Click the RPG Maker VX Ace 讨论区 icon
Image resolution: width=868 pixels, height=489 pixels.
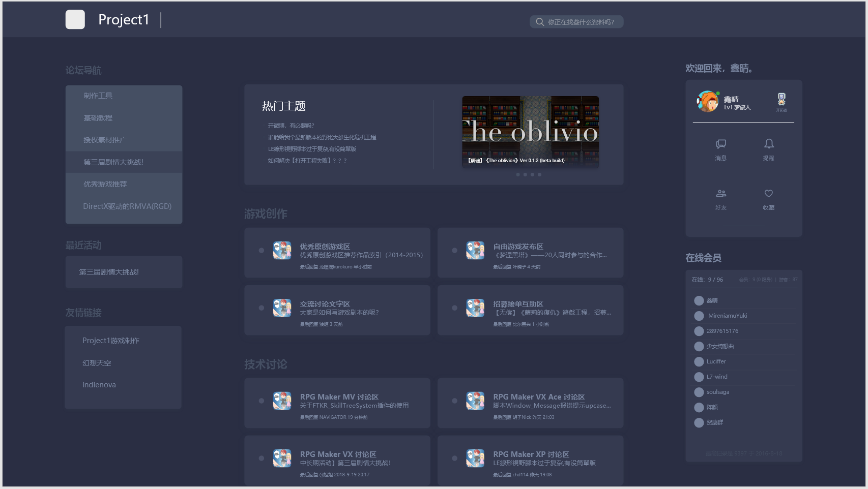[x=475, y=401]
